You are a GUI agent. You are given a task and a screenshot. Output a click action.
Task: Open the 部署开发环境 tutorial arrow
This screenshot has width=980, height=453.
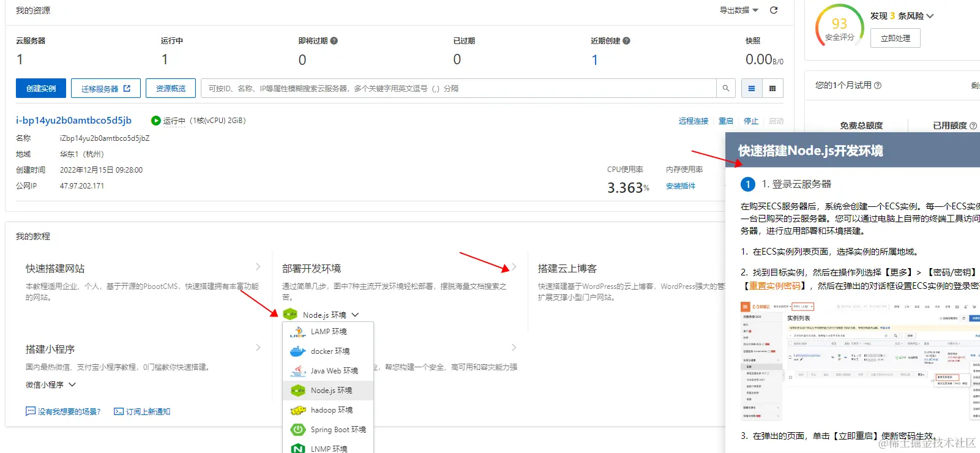tap(514, 267)
